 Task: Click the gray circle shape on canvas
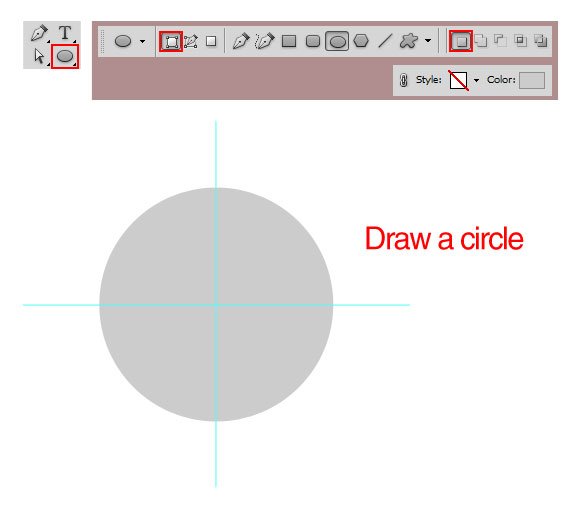[x=216, y=304]
